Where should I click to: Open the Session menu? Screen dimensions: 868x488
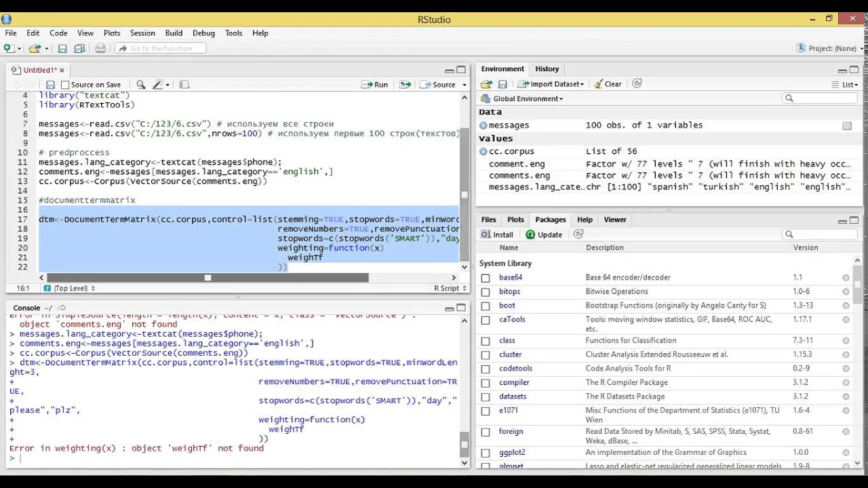pos(142,33)
